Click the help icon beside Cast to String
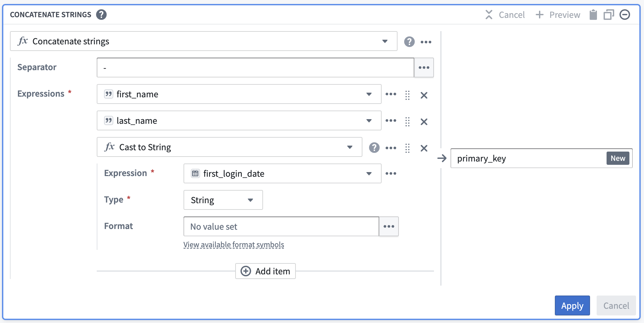 click(x=374, y=148)
